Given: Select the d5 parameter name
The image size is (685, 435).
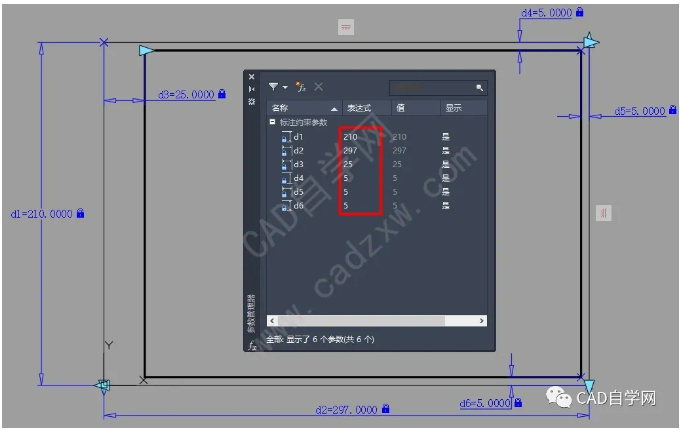Looking at the screenshot, I should 298,192.
